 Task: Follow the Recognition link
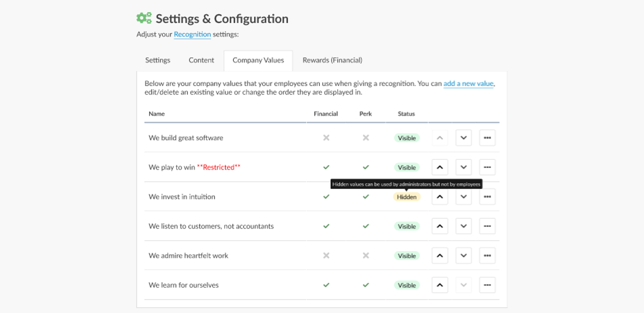click(x=192, y=34)
